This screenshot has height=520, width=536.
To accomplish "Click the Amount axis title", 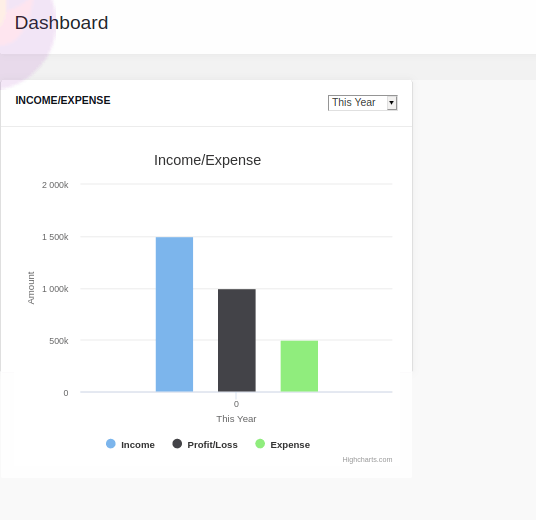I will pos(31,288).
